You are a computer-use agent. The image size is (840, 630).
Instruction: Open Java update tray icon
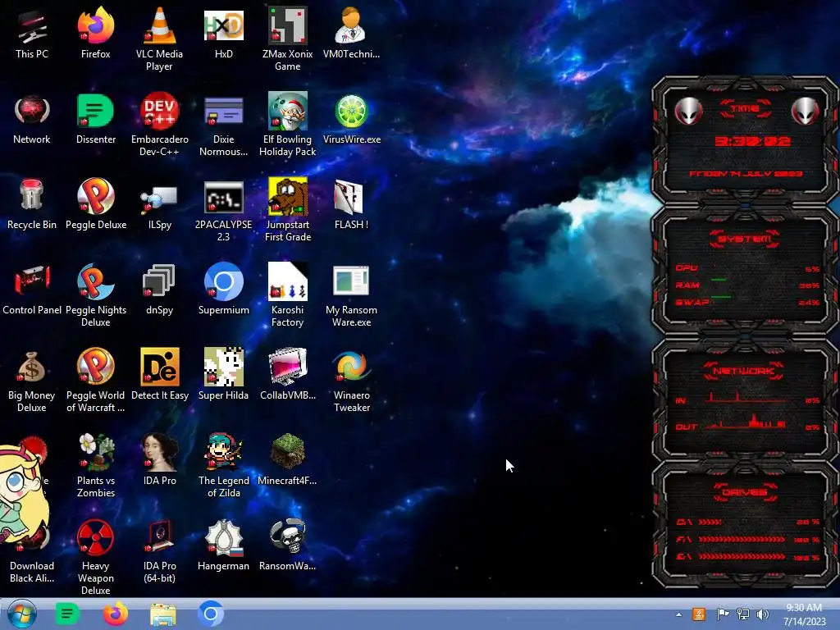pyautogui.click(x=699, y=614)
